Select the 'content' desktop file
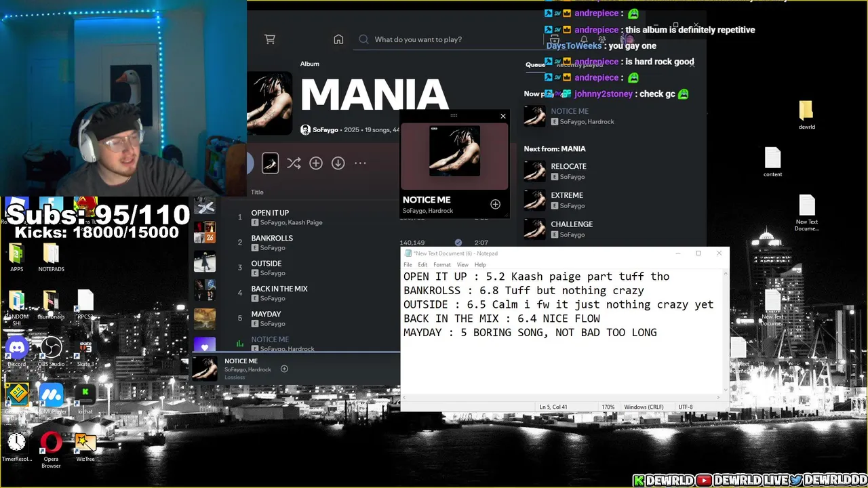 coord(773,163)
